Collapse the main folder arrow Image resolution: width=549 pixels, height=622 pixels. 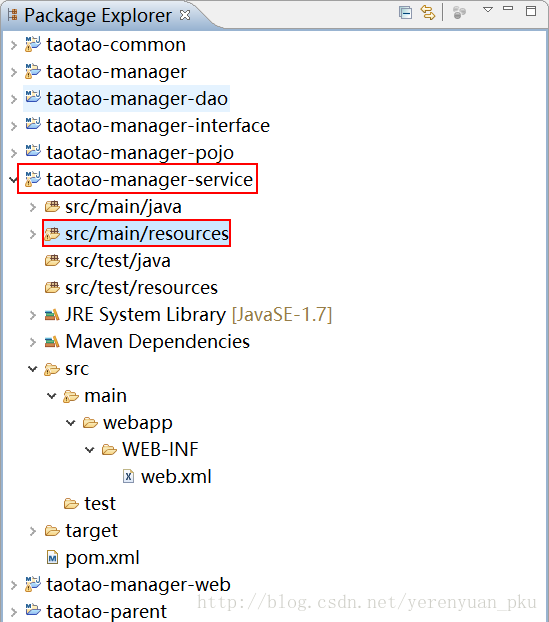click(x=52, y=396)
